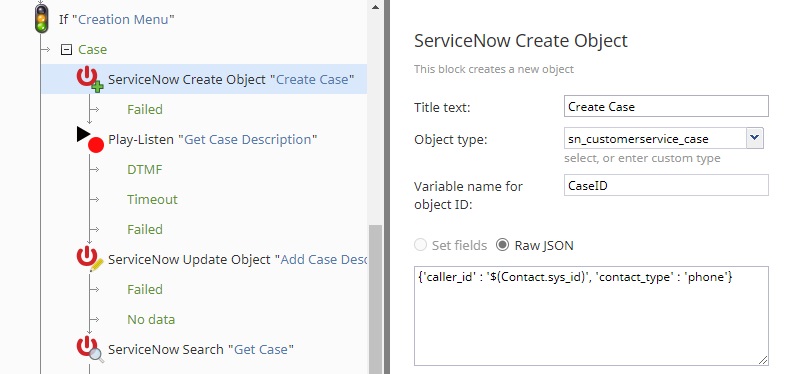Click the Play-Listen block icon
This screenshot has width=793, height=374.
click(90, 139)
